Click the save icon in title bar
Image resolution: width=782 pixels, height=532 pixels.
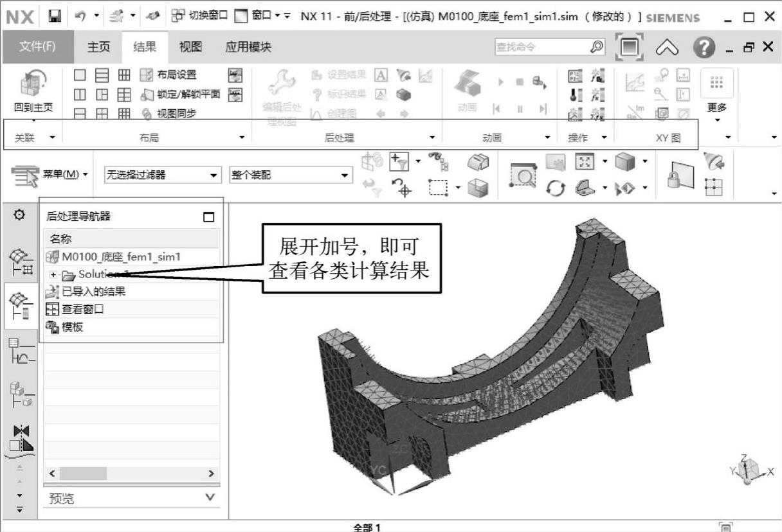(x=55, y=17)
